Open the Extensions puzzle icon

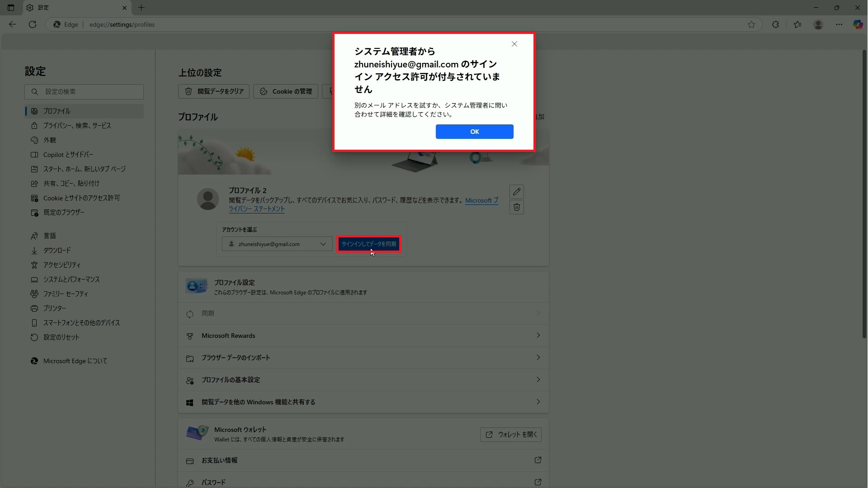coord(775,24)
